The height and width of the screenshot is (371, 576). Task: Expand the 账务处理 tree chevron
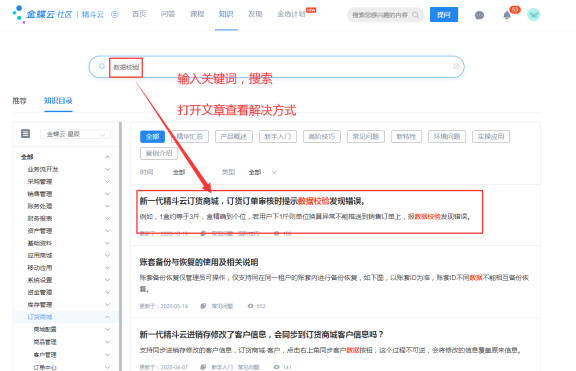click(107, 206)
